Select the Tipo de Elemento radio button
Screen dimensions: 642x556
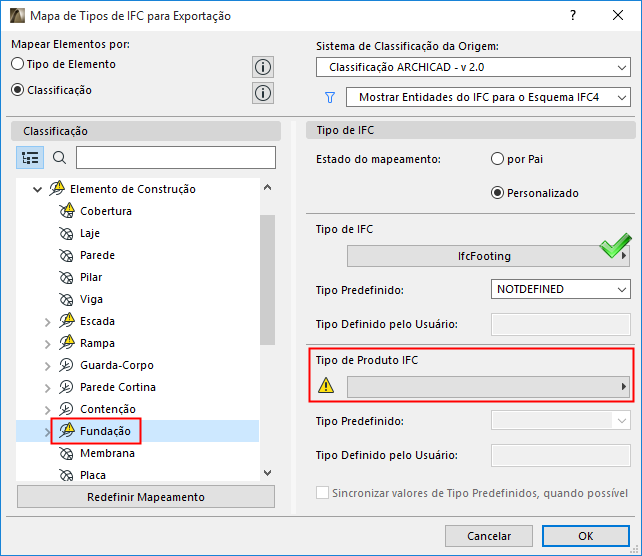[17, 64]
